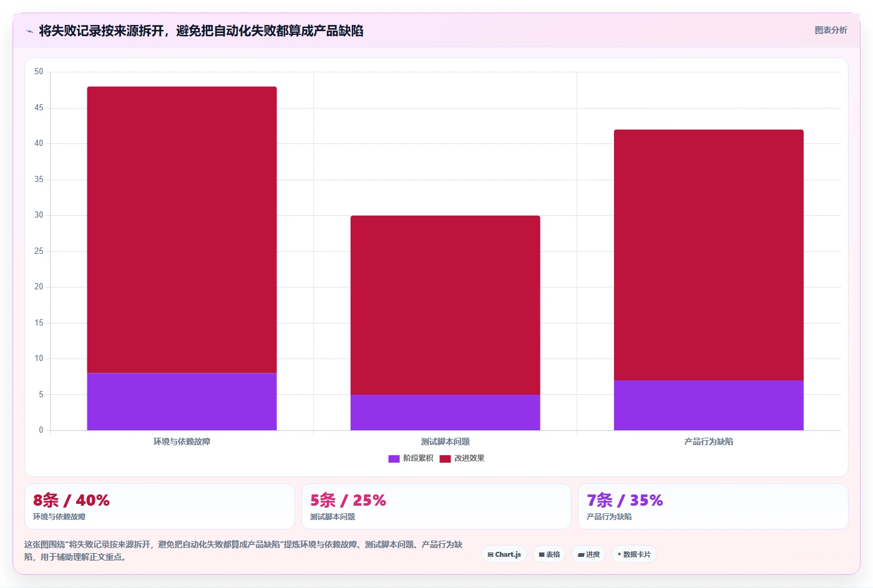The height and width of the screenshot is (588, 873).
Task: Click the 图表分析 label in the header
Action: (x=831, y=30)
